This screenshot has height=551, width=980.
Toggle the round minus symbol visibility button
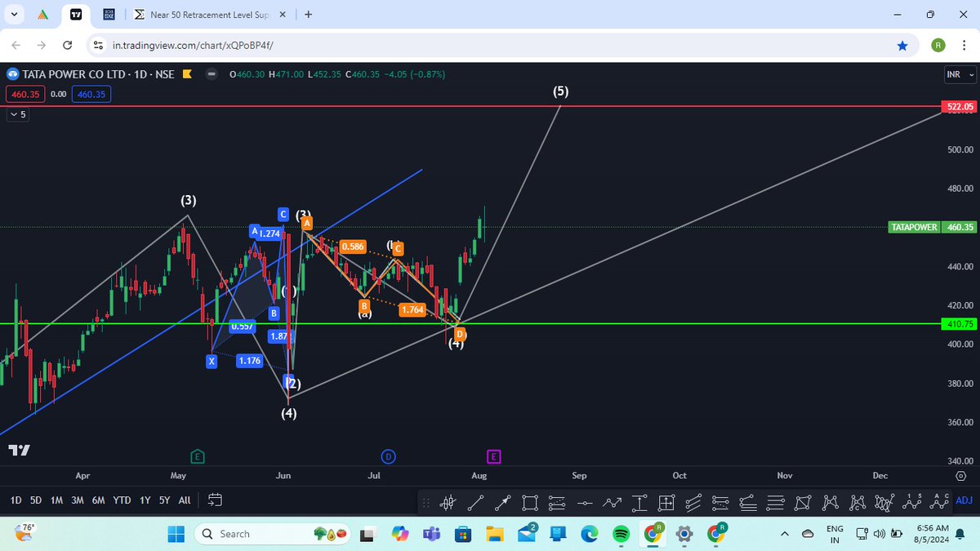[x=212, y=74]
